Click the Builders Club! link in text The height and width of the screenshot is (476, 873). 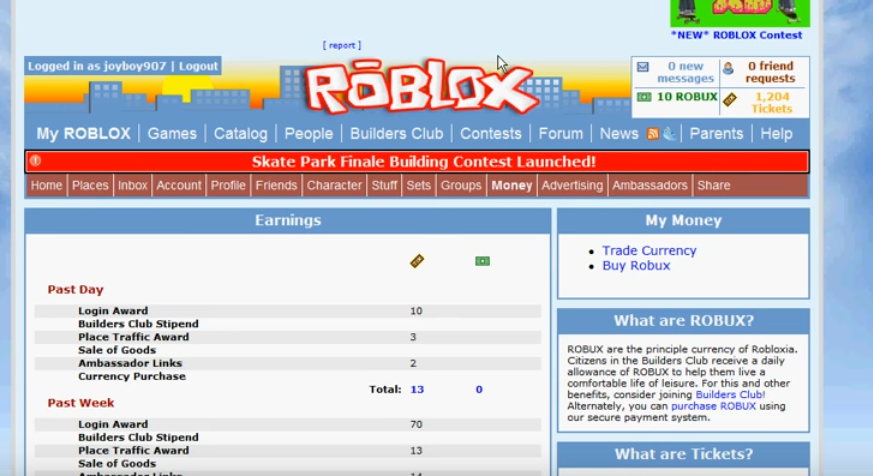point(730,395)
